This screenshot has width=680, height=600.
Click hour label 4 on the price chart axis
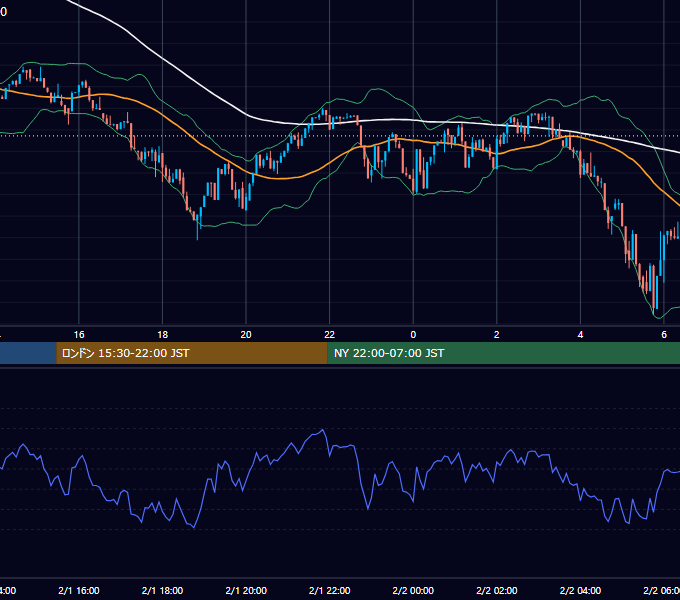click(580, 335)
